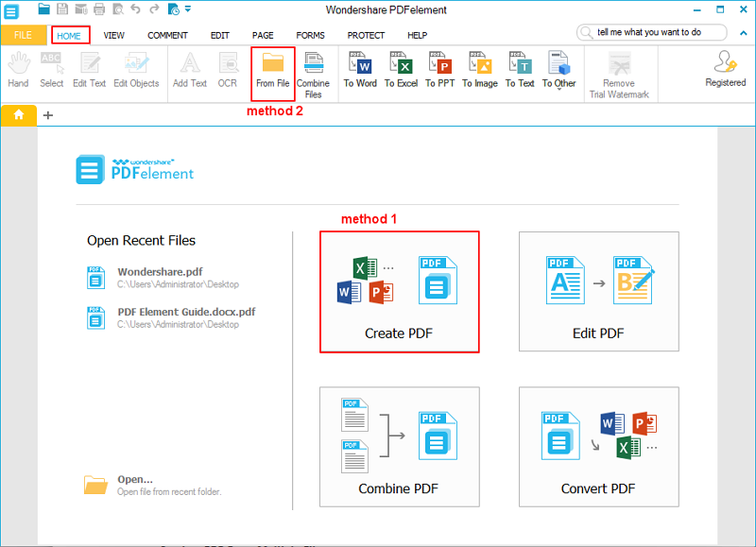Click the Print preview magnifier icon

tap(117, 9)
